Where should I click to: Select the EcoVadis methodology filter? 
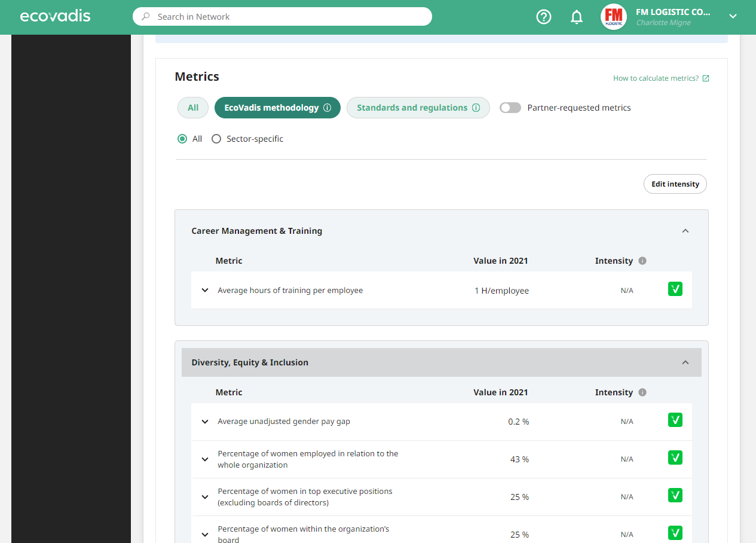pos(277,108)
